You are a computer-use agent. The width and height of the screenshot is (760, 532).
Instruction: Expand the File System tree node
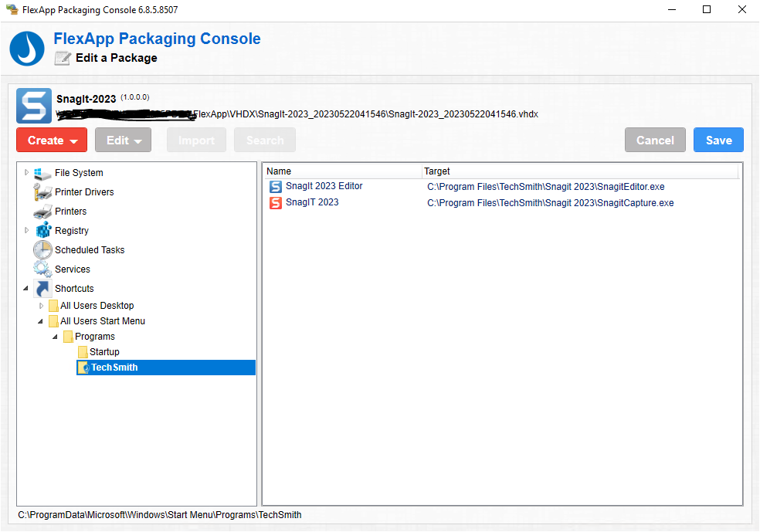click(x=27, y=172)
